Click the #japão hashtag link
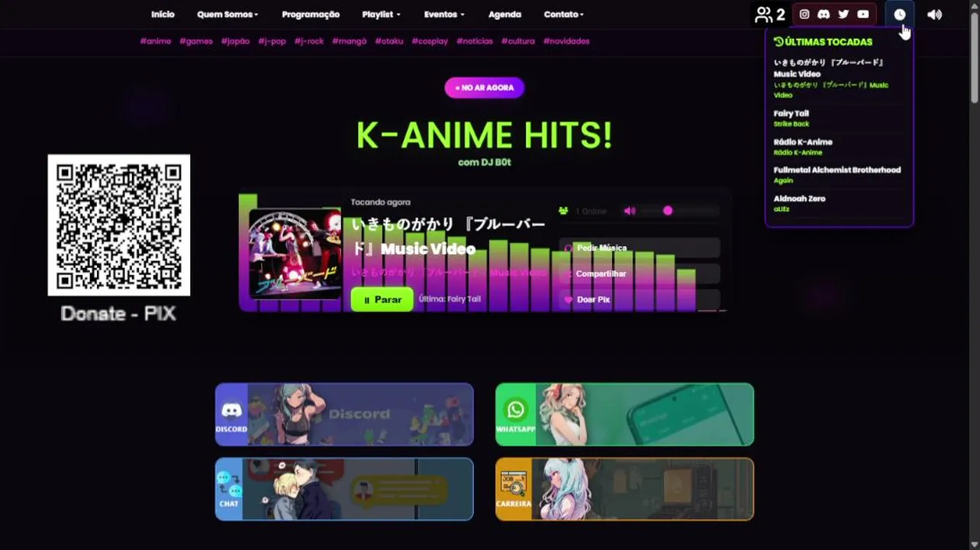Image resolution: width=980 pixels, height=550 pixels. click(235, 41)
